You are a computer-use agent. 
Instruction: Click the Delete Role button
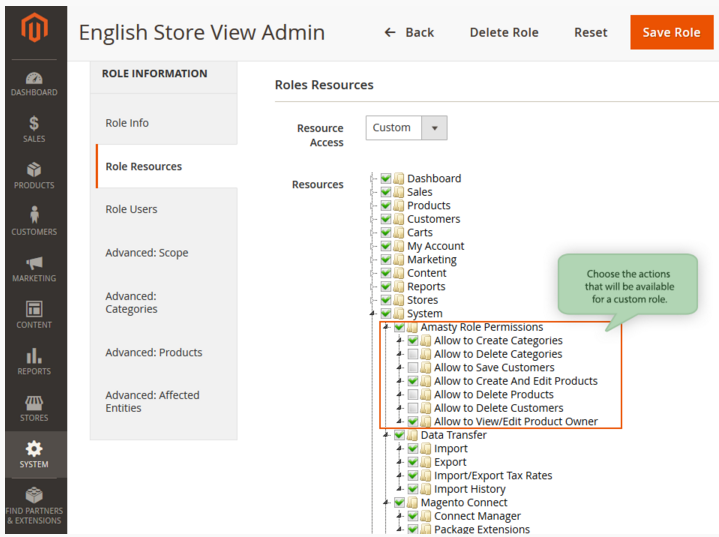coord(504,32)
